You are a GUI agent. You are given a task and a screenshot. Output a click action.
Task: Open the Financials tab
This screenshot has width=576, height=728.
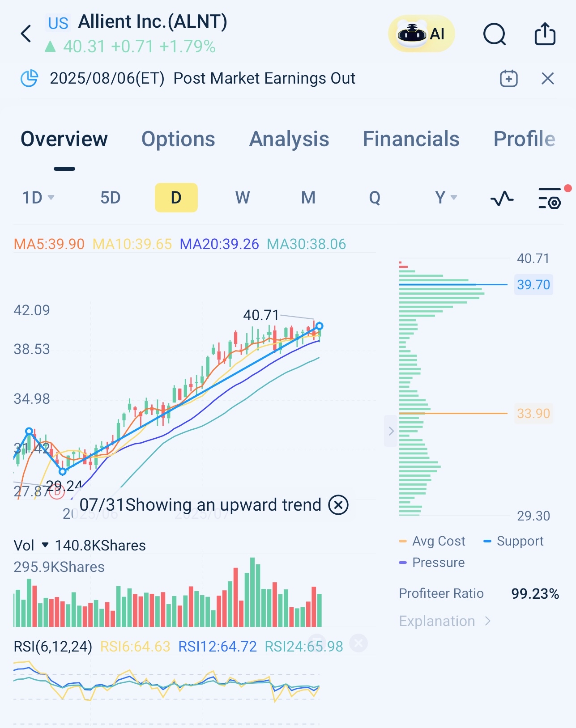pos(411,139)
